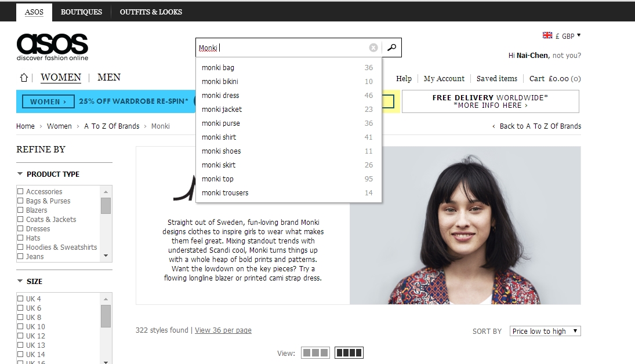Tick the UK 8 size checkbox
Image resolution: width=635 pixels, height=364 pixels.
pyautogui.click(x=20, y=317)
